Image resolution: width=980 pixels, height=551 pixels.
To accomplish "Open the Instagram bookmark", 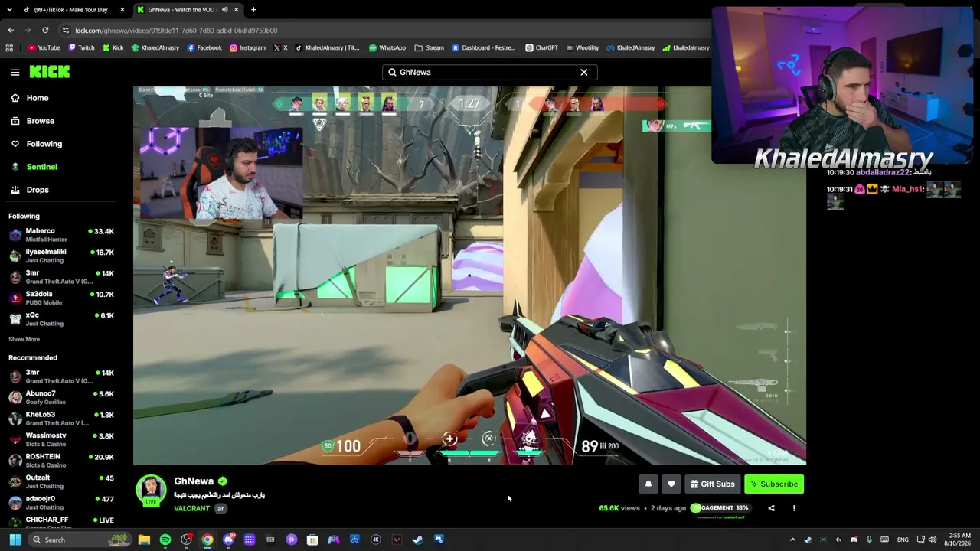I will (x=247, y=47).
